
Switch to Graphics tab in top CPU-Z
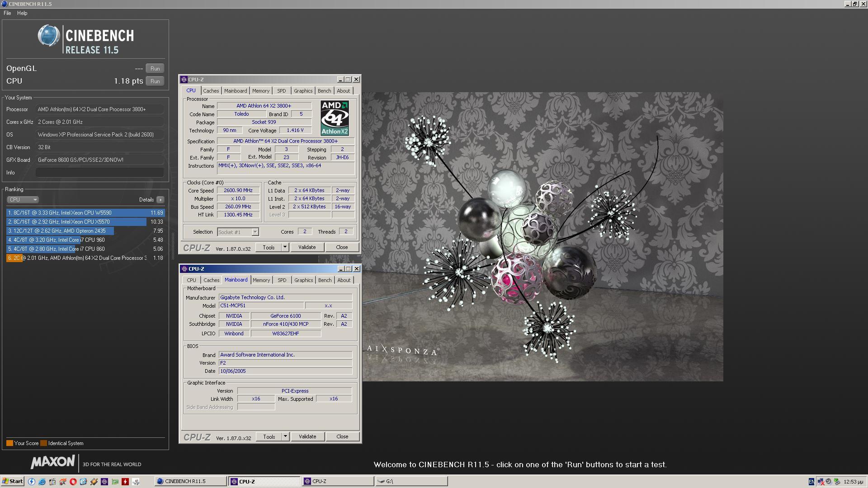(303, 91)
